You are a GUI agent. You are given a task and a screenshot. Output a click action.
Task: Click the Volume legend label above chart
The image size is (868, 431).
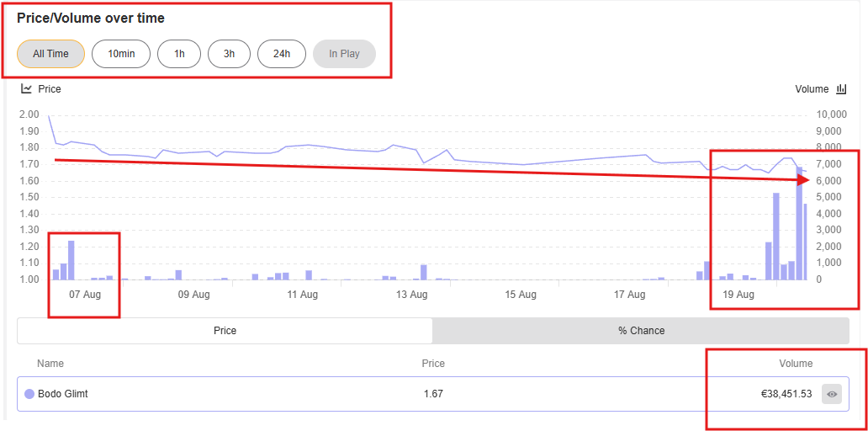pos(812,88)
